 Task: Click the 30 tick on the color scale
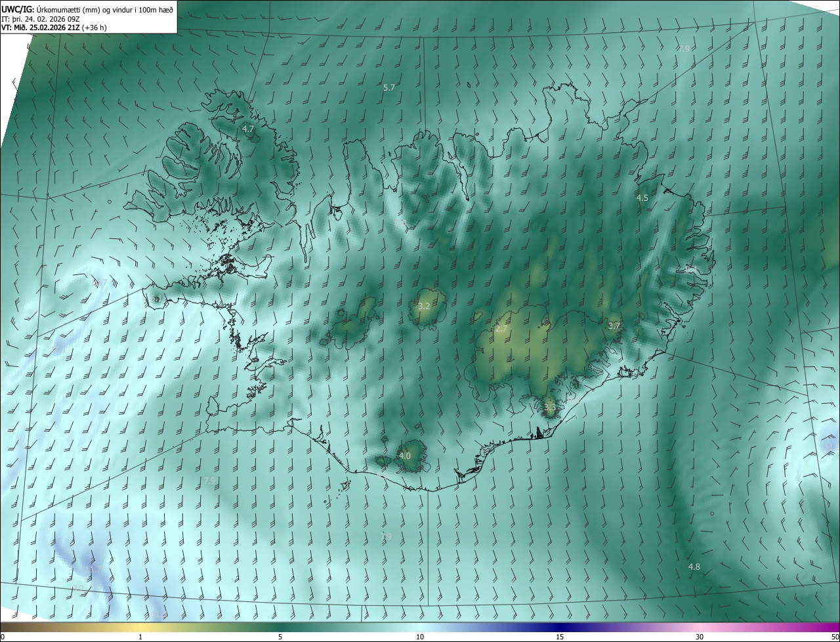click(700, 637)
